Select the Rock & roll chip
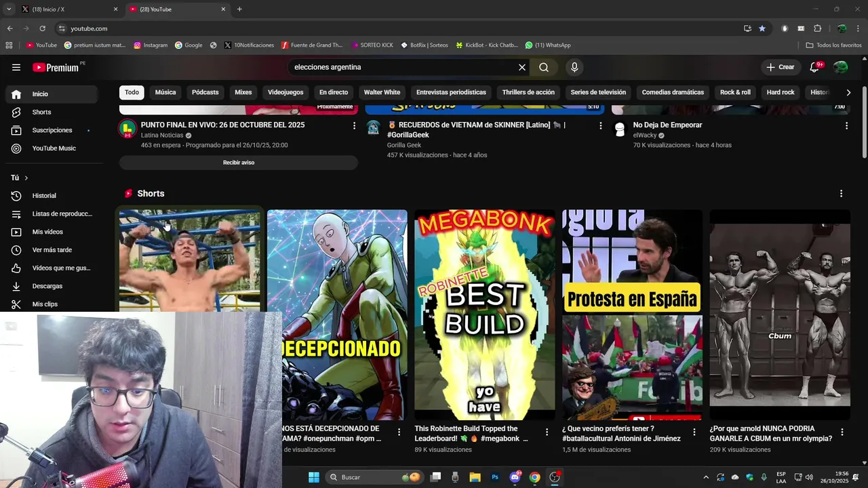 tap(735, 92)
